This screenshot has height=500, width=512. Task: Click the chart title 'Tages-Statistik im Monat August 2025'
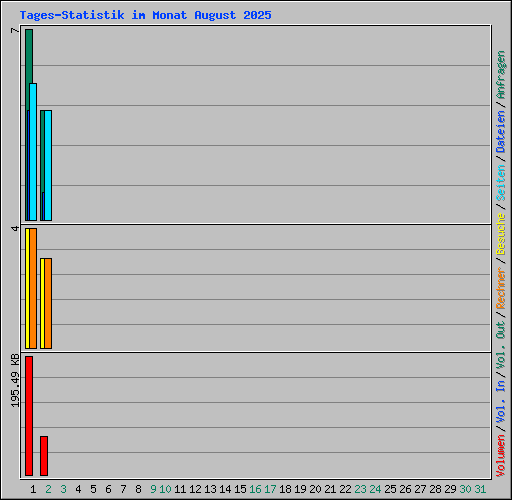[x=145, y=15]
